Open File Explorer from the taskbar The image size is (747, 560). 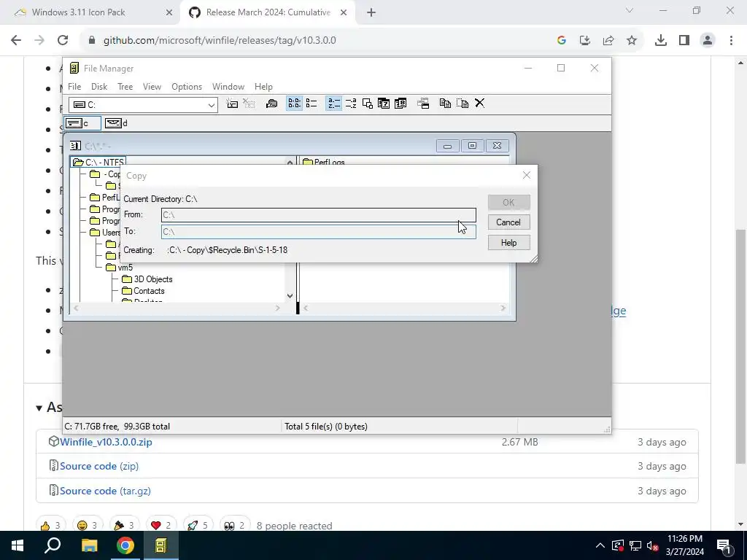(x=89, y=545)
